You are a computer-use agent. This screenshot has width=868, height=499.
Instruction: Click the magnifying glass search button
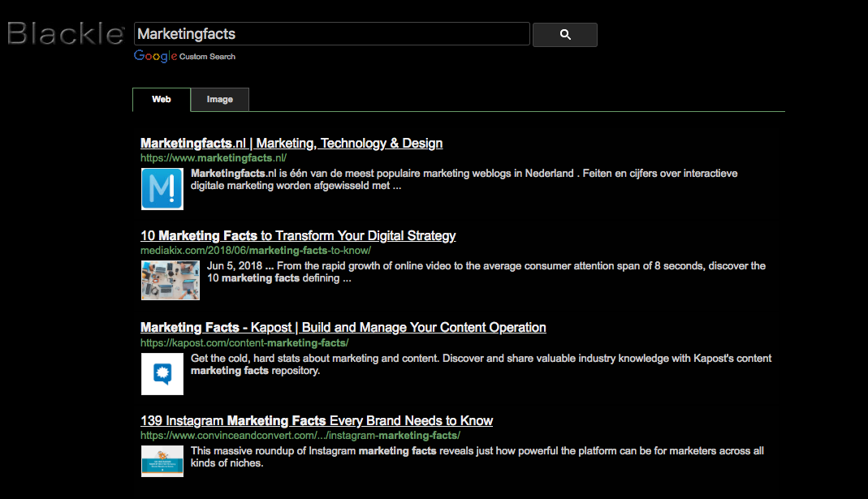pos(565,35)
